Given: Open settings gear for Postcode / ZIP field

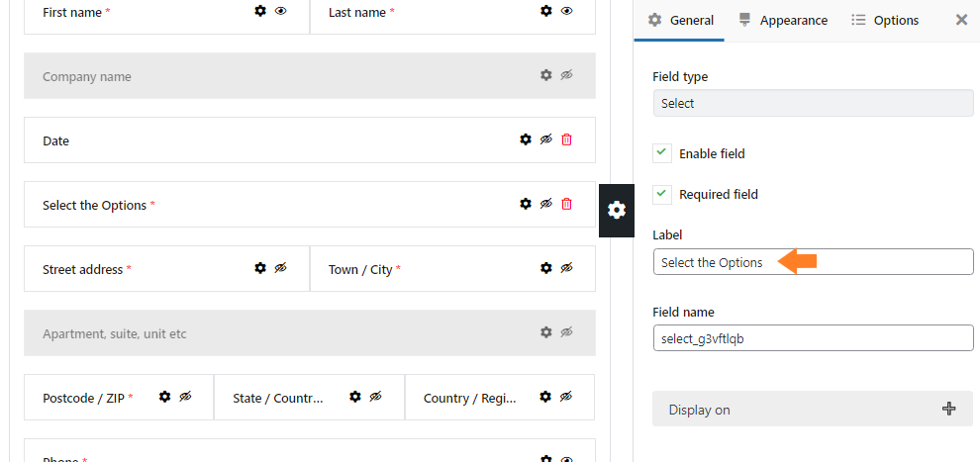Looking at the screenshot, I should click(x=164, y=397).
